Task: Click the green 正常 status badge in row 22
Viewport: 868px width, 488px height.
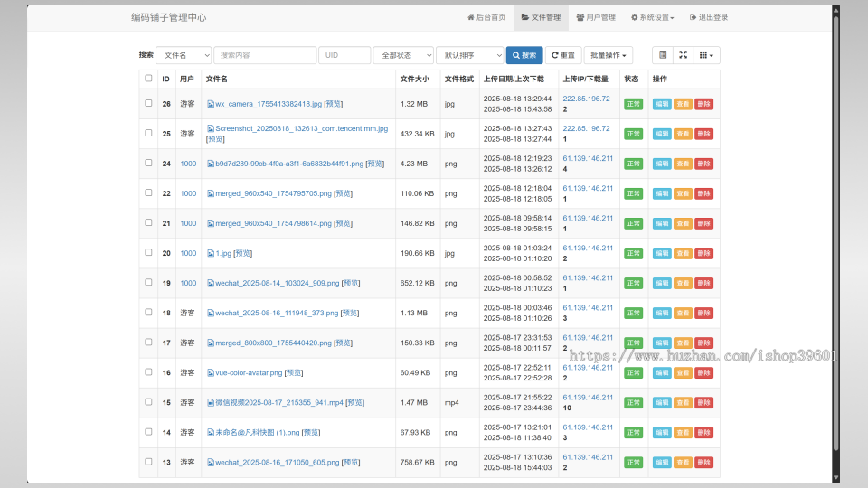Action: (x=633, y=193)
